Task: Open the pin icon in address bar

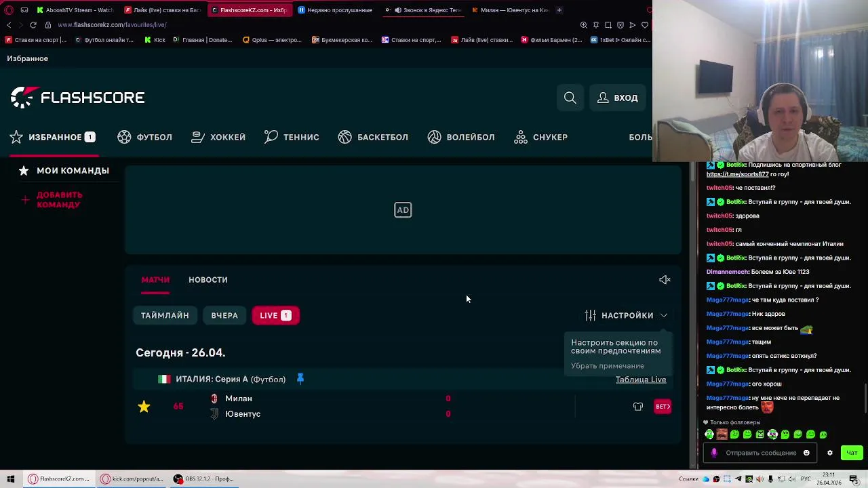Action: (x=595, y=25)
